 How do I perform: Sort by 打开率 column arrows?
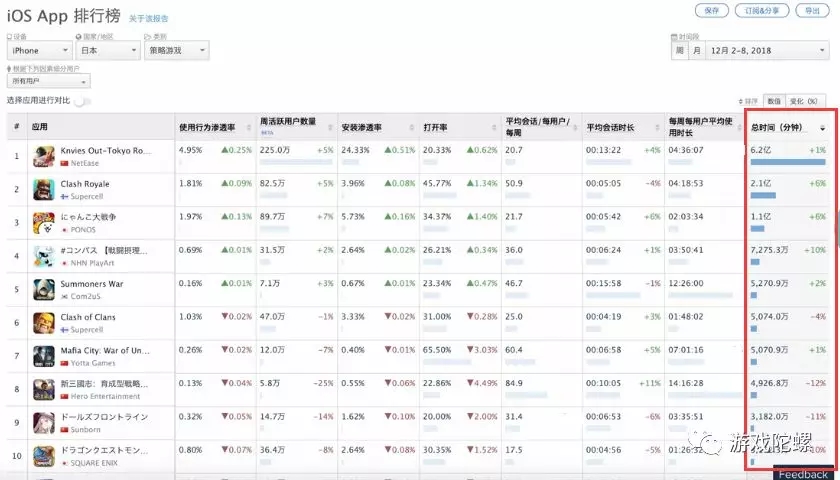click(x=494, y=128)
